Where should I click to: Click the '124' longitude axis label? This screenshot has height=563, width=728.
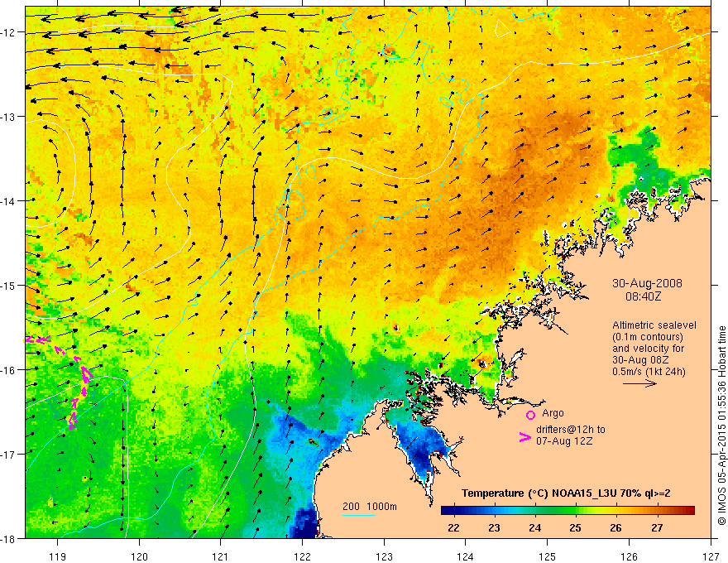pos(466,556)
